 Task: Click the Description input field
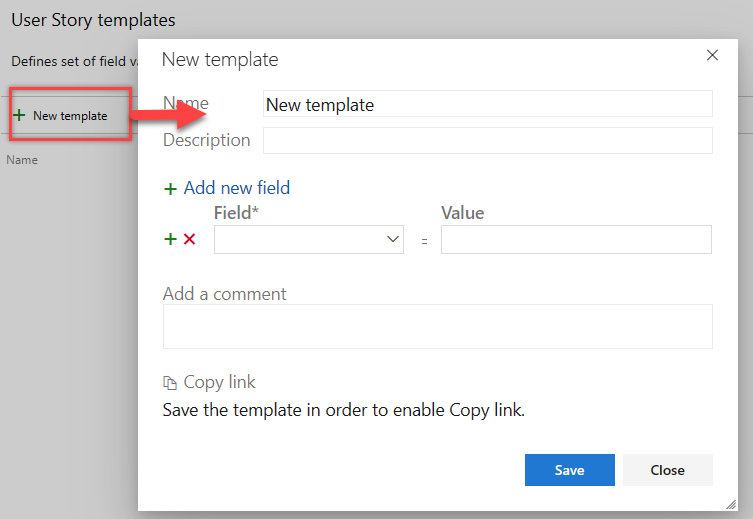point(487,140)
